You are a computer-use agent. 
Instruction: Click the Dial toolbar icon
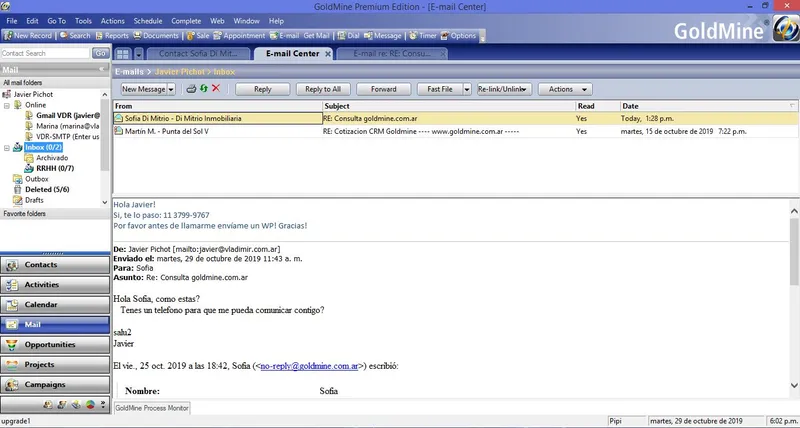pyautogui.click(x=348, y=36)
